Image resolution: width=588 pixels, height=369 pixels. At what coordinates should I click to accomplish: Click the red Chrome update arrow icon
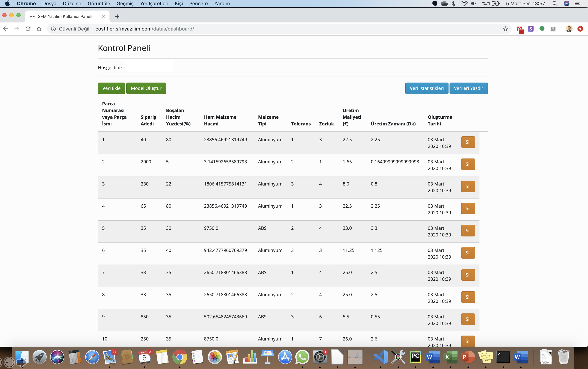coord(580,29)
